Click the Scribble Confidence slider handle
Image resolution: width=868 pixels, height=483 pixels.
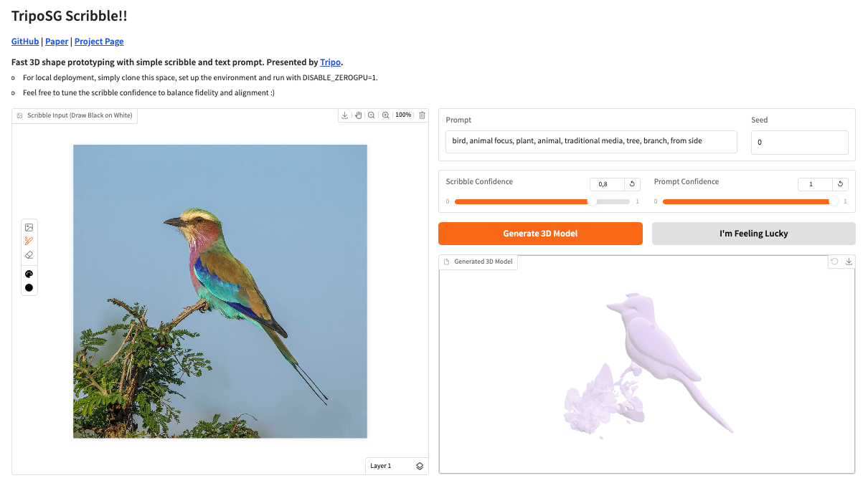[593, 201]
